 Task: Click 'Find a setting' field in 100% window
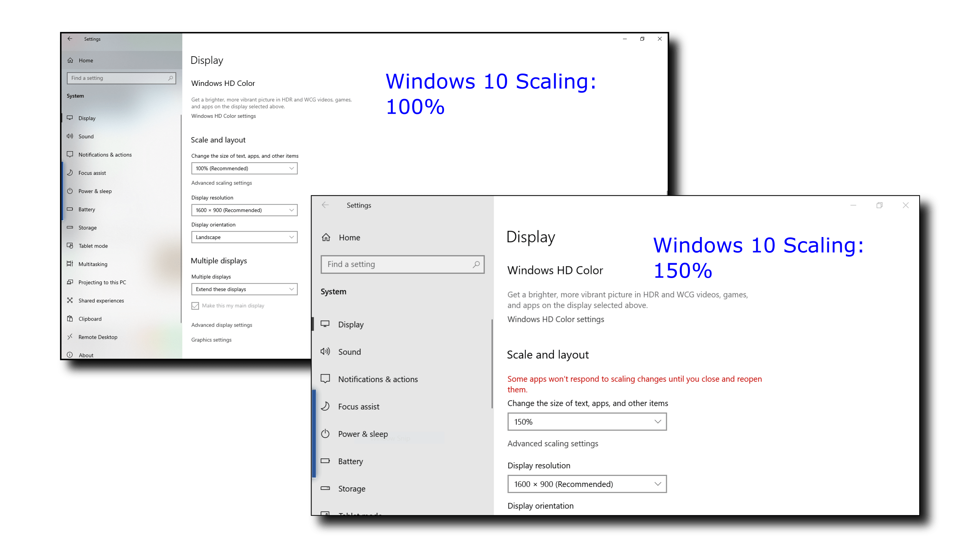tap(121, 78)
